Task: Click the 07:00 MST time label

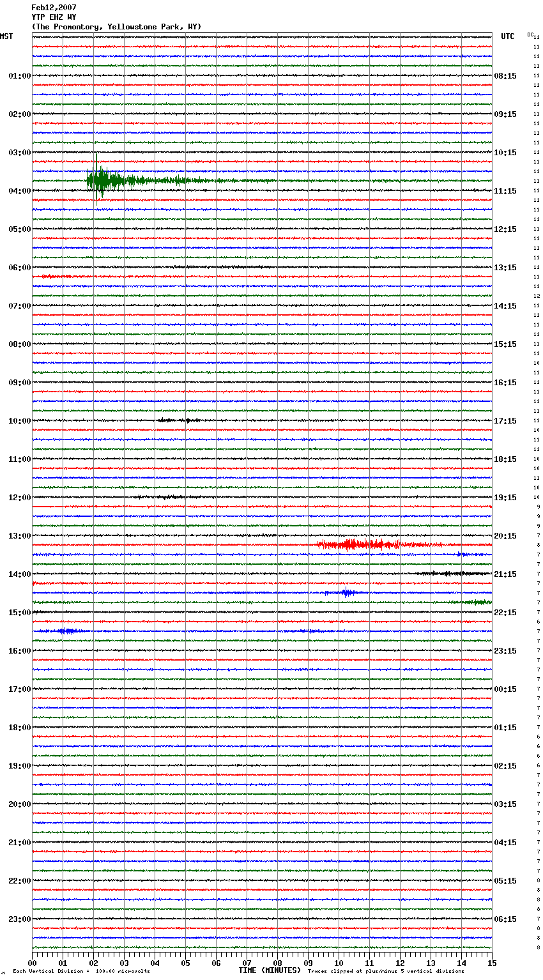Action: point(20,306)
